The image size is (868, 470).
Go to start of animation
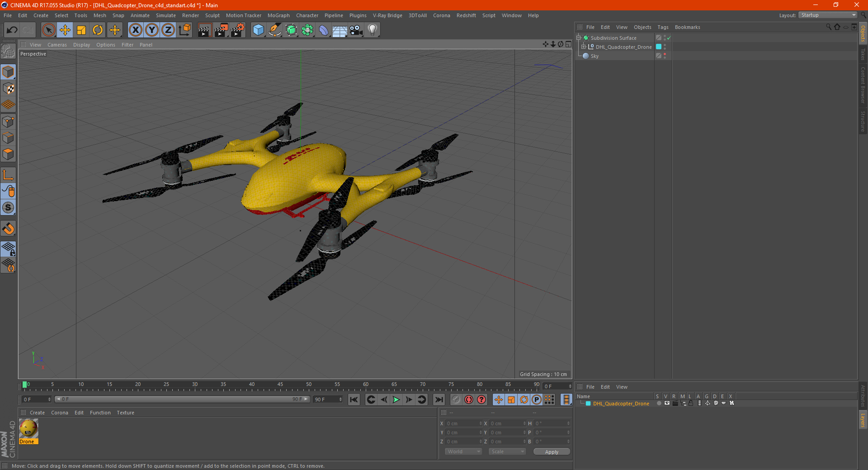click(354, 399)
